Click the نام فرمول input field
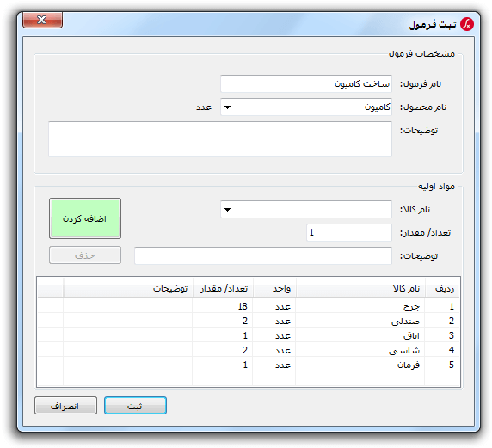The width and height of the screenshot is (492, 448). [x=306, y=83]
